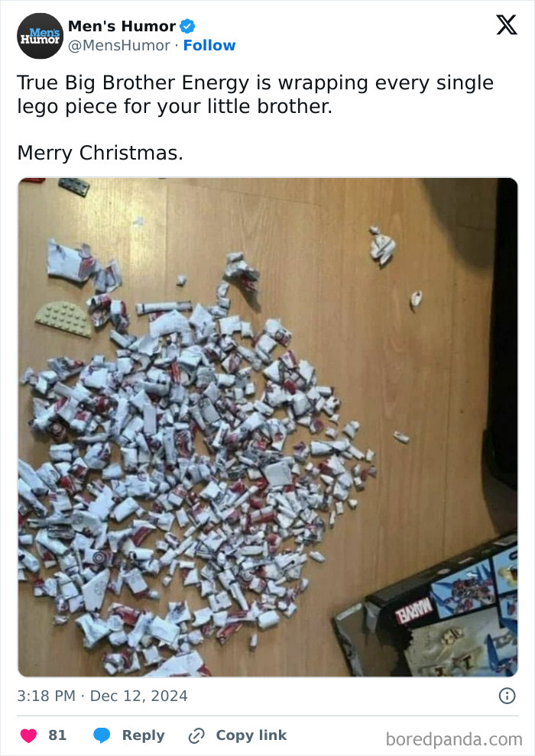Click the boredpanda.com watermark
Image resolution: width=535 pixels, height=756 pixels.
[454, 739]
